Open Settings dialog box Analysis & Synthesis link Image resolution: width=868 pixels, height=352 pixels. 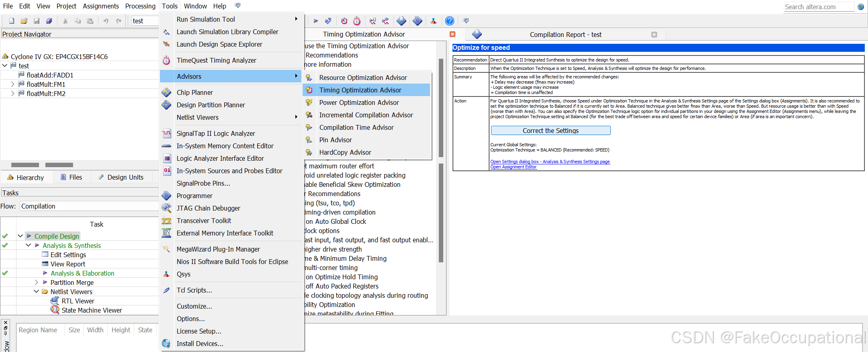[x=550, y=162]
